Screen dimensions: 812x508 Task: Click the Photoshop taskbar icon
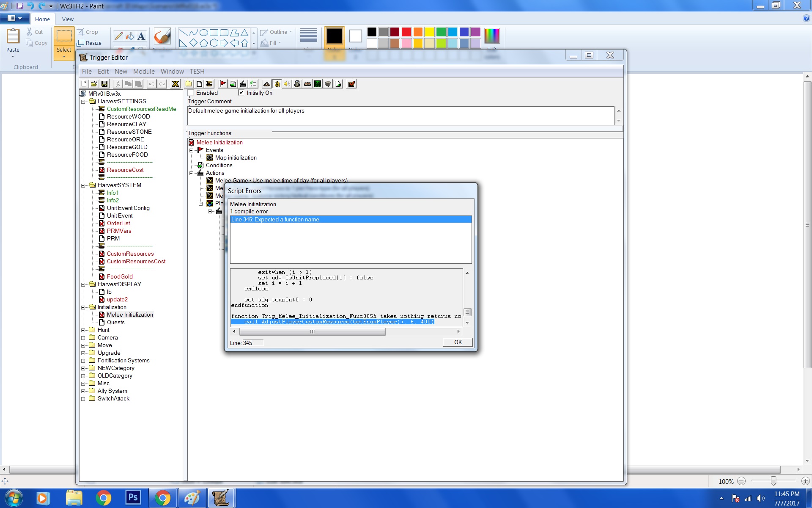coord(133,498)
